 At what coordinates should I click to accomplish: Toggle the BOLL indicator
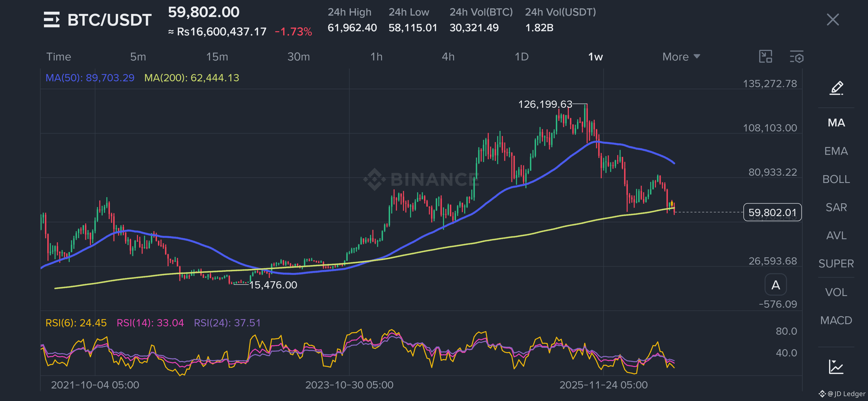click(x=836, y=179)
